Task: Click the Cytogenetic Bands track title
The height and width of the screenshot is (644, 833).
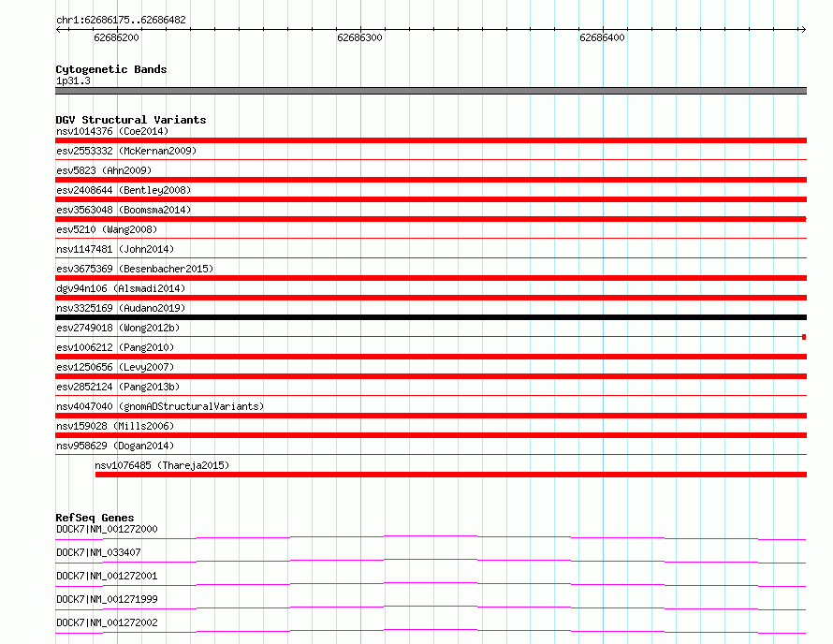Action: point(111,69)
